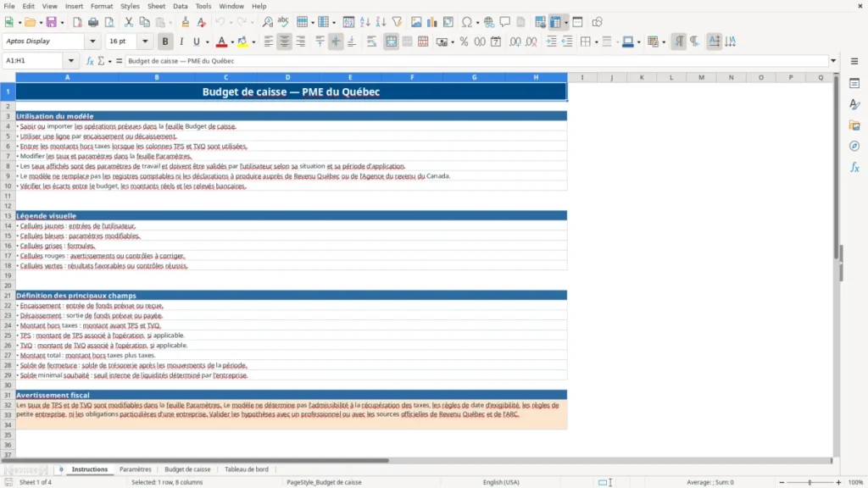Format the selection as percent
This screenshot has width=868, height=488.
coord(464,42)
